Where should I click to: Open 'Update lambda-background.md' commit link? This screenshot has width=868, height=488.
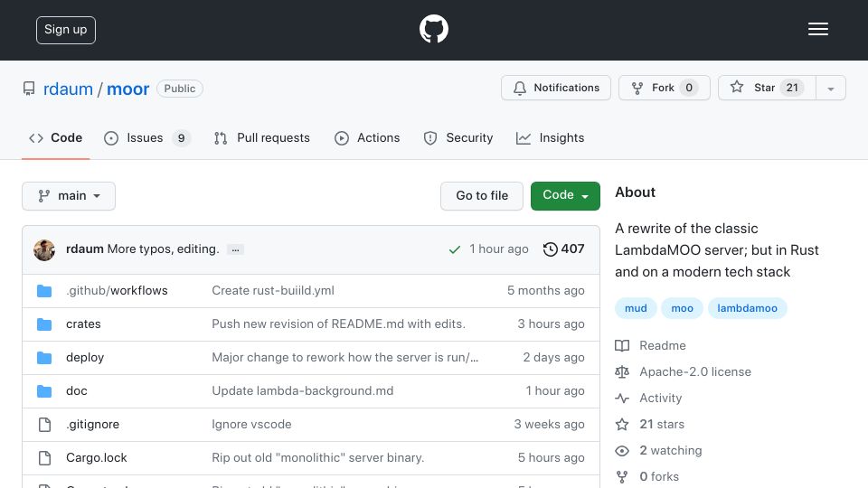click(x=303, y=390)
